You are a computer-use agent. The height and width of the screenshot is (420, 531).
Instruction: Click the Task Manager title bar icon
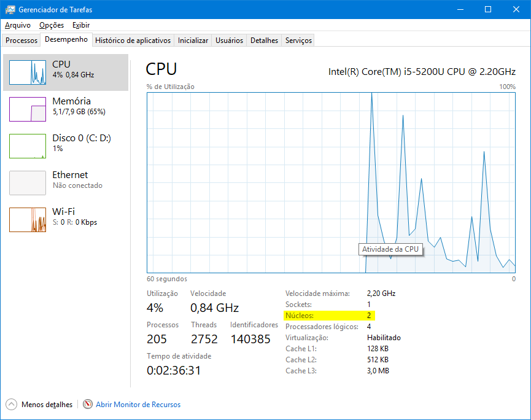[x=10, y=9]
